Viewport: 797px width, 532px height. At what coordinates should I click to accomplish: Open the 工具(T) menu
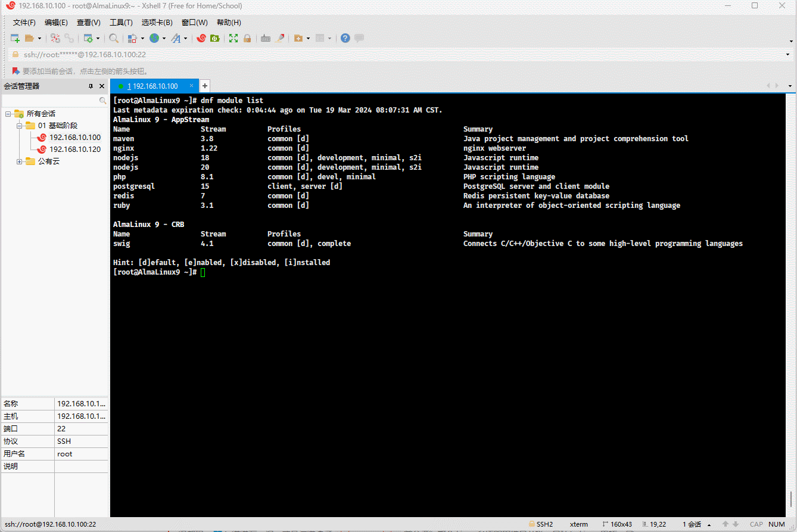(x=121, y=23)
